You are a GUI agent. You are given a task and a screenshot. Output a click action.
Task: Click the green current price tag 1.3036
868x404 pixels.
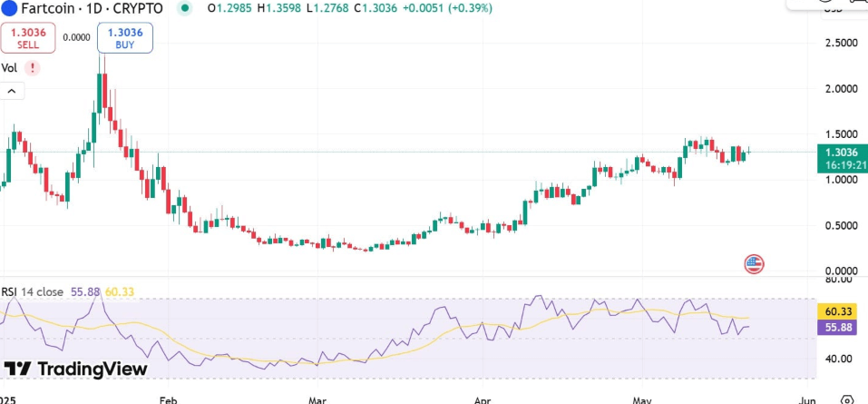pyautogui.click(x=842, y=159)
